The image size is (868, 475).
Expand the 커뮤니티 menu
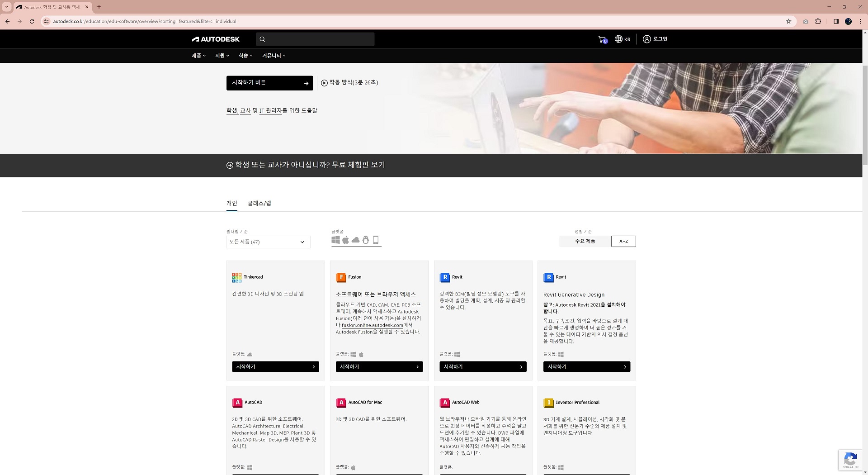(x=274, y=56)
